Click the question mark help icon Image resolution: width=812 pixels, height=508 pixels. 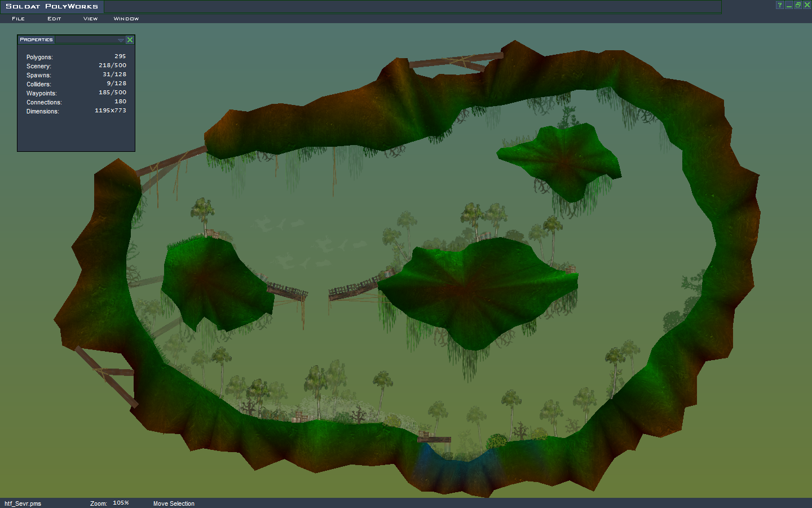coord(780,5)
